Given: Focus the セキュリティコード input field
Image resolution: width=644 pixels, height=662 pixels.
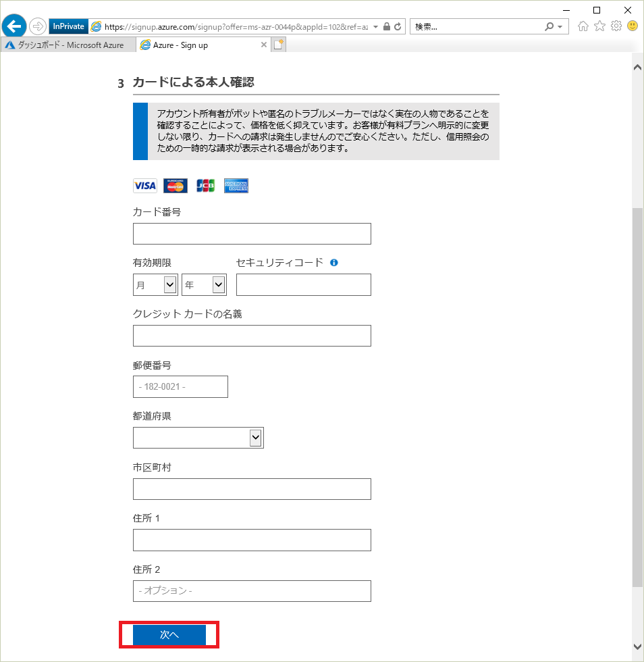Looking at the screenshot, I should 303,285.
